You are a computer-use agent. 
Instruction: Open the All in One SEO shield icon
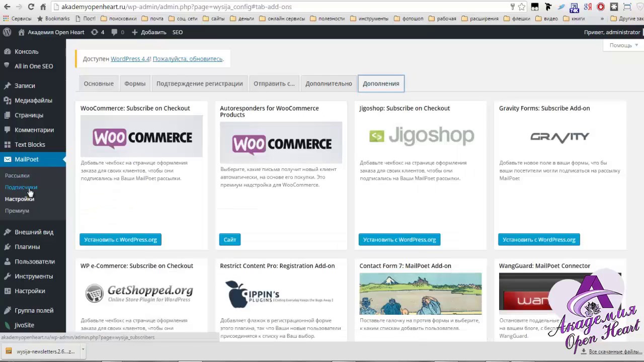(7, 66)
